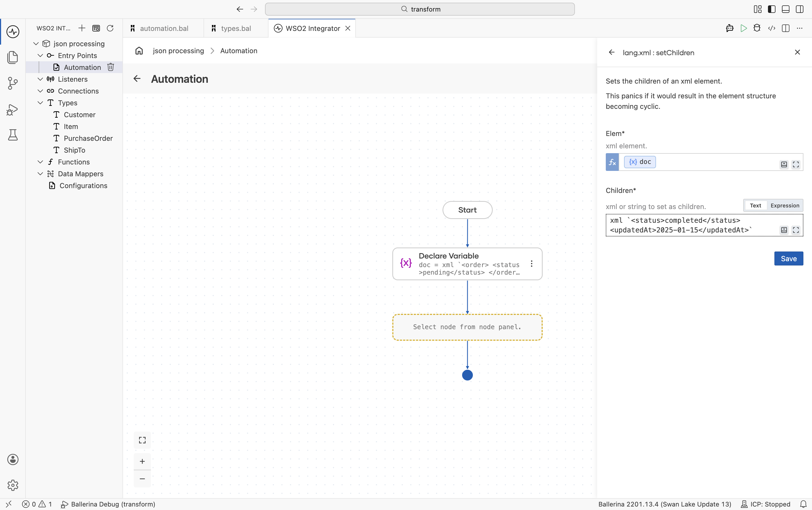Click the fit-to-screen icon on canvas
The width and height of the screenshot is (812, 510).
pyautogui.click(x=142, y=440)
